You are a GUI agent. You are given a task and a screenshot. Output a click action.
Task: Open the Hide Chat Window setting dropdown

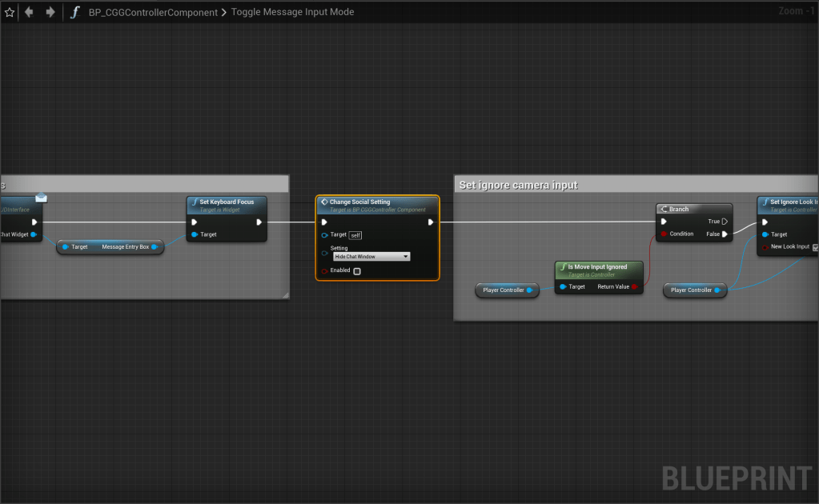[x=371, y=257]
